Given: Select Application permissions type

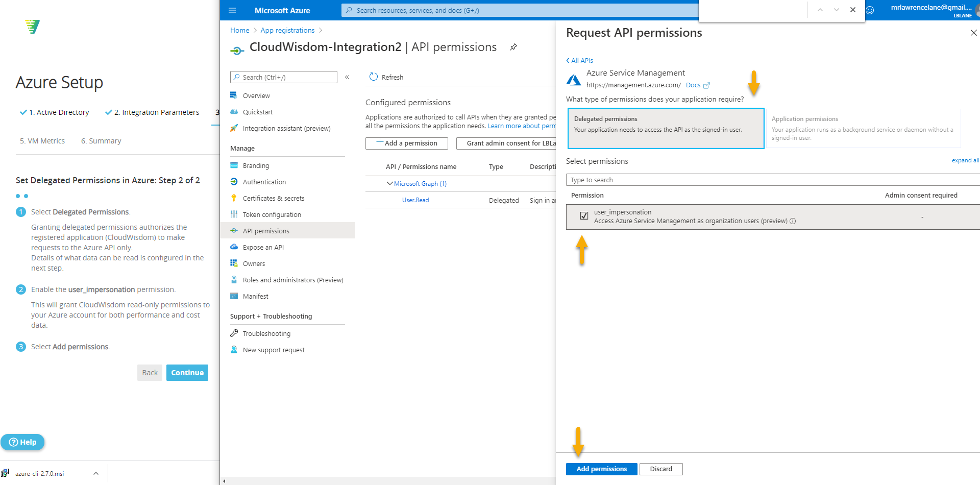Looking at the screenshot, I should click(863, 128).
